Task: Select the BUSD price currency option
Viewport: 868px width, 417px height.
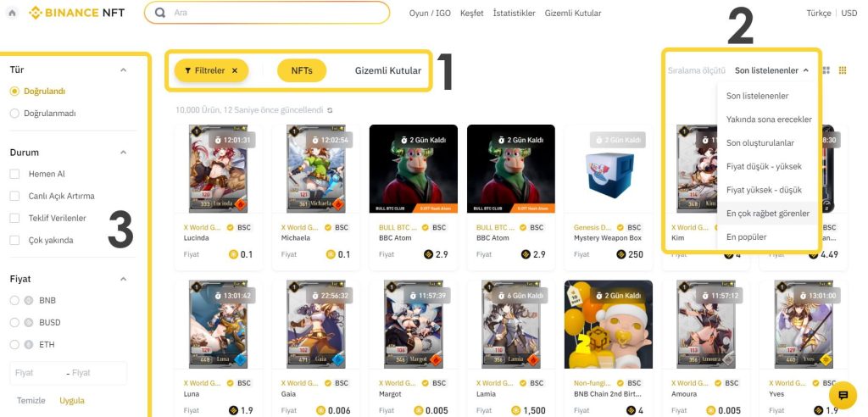Action: [x=14, y=322]
